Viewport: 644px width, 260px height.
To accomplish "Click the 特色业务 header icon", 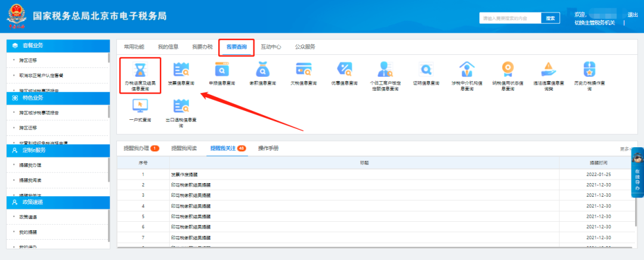I will pos(15,98).
